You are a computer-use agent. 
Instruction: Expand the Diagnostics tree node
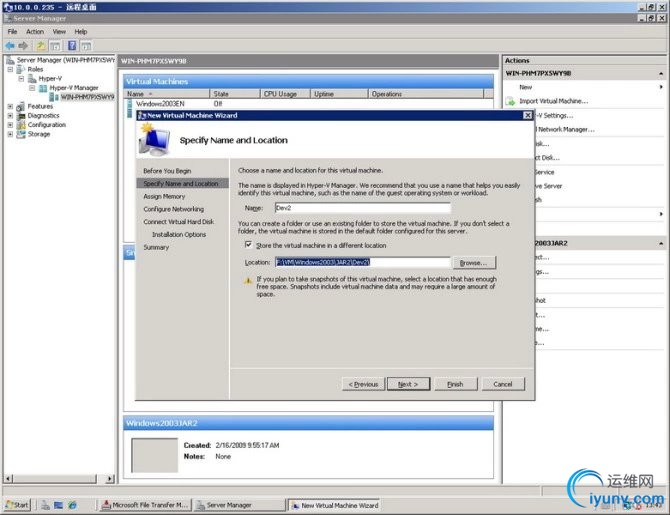(x=10, y=116)
